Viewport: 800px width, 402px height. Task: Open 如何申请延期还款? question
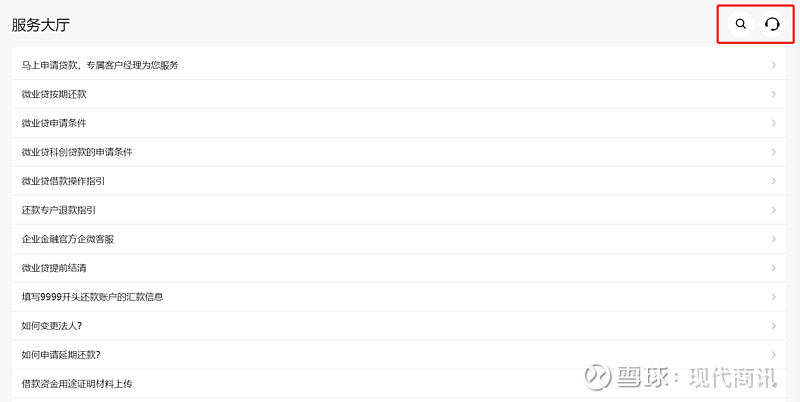point(398,355)
